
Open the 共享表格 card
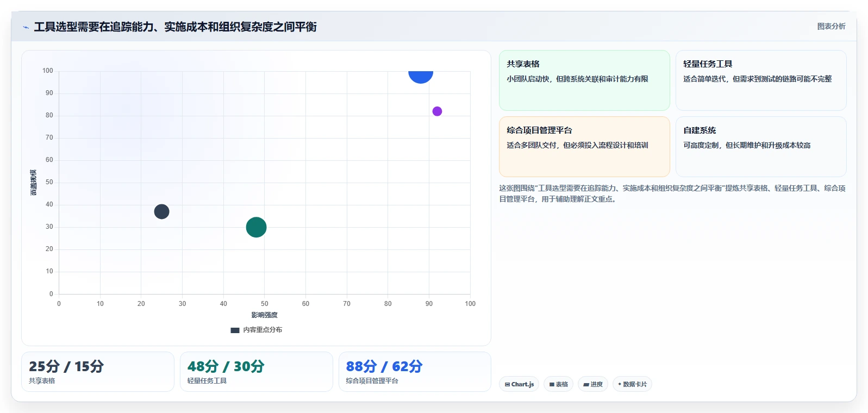tap(584, 80)
